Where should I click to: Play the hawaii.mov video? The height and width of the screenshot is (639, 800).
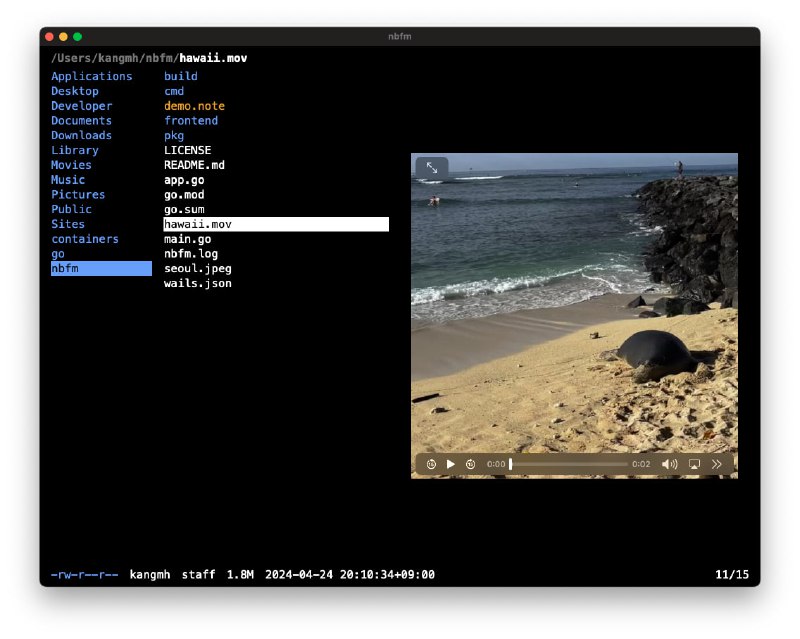[x=451, y=464]
